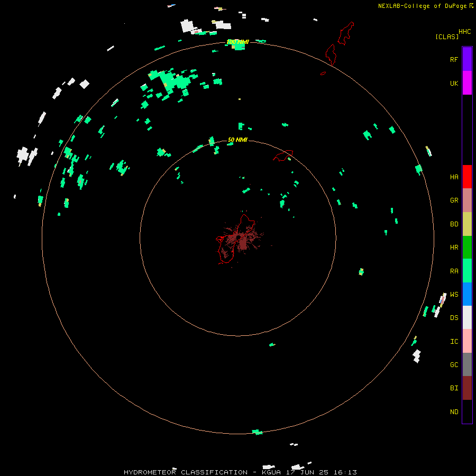Select the GR legend color block

tap(467, 200)
